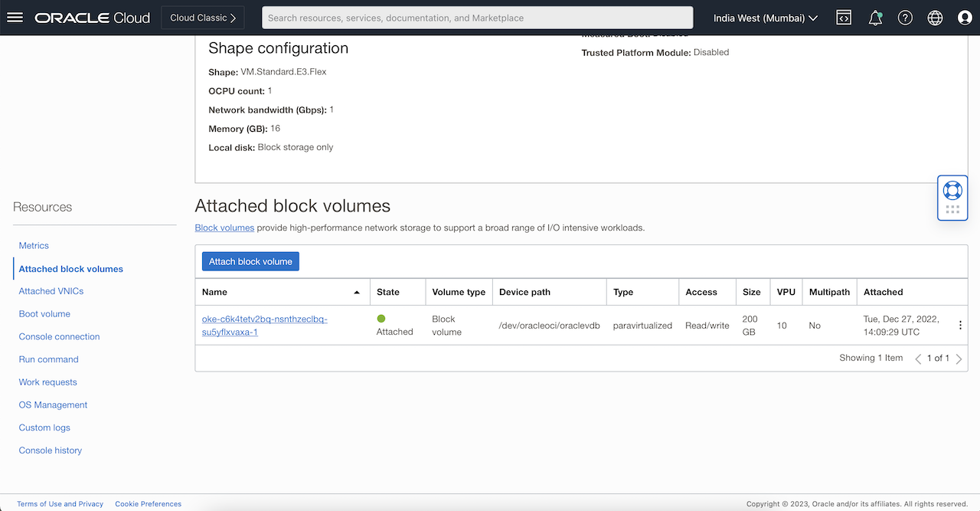Open the hamburger navigation menu
The width and height of the screenshot is (980, 511).
click(x=15, y=18)
